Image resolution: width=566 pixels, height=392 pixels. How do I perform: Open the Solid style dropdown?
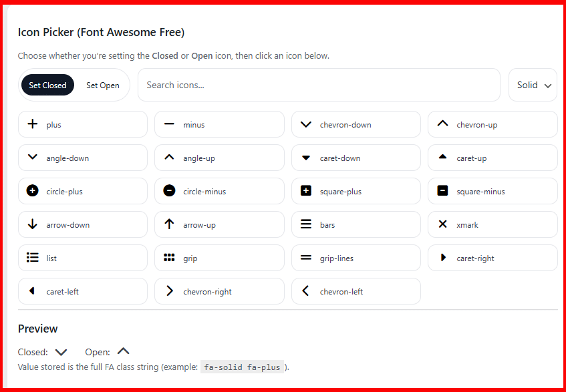[533, 85]
